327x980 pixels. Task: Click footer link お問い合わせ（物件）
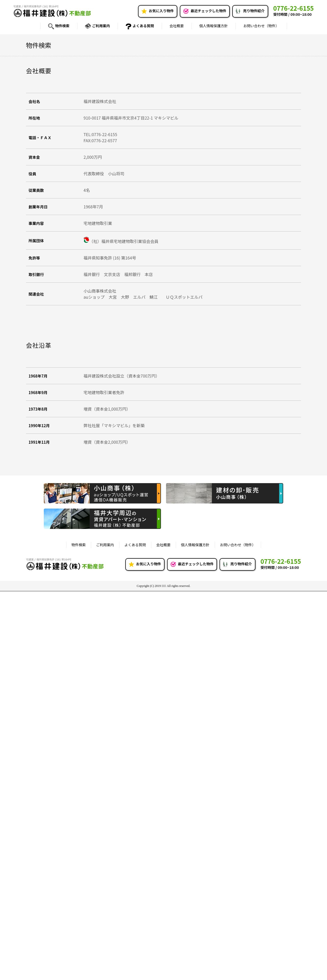238,545
